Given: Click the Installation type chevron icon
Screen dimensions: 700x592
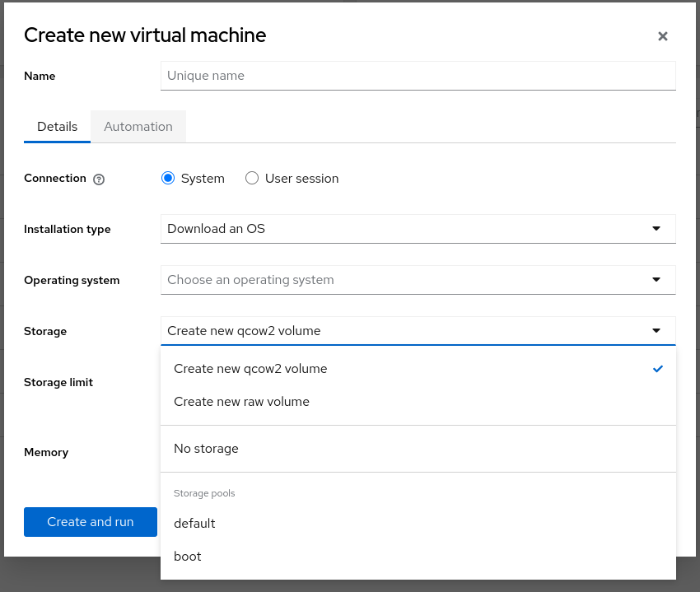Looking at the screenshot, I should tap(656, 229).
